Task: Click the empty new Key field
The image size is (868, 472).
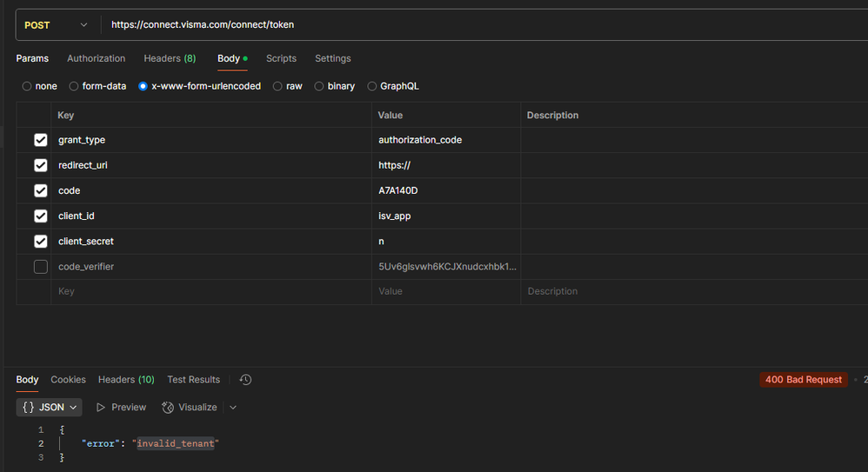Action: tap(210, 291)
